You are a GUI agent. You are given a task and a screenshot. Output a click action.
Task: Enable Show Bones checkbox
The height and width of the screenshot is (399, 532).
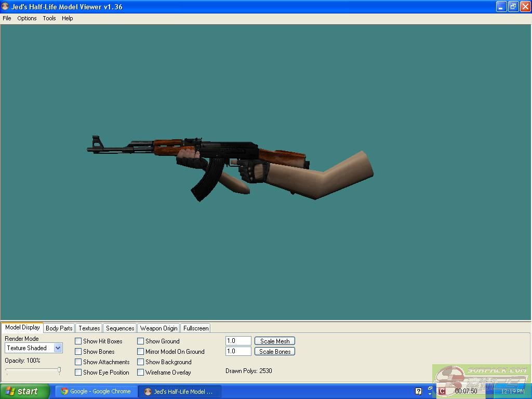click(78, 352)
